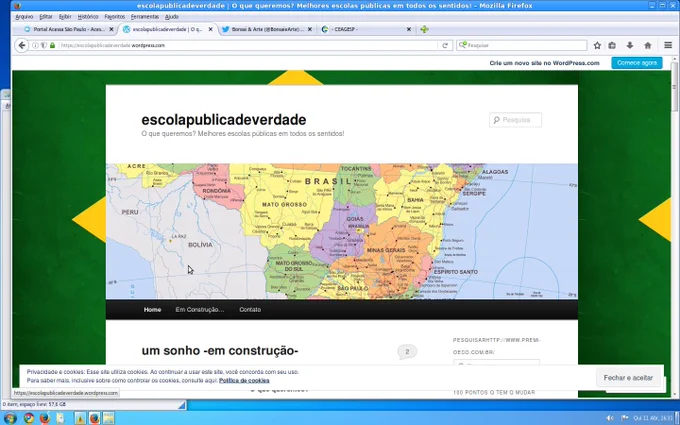Bookmark this page with the star icon

tap(597, 45)
